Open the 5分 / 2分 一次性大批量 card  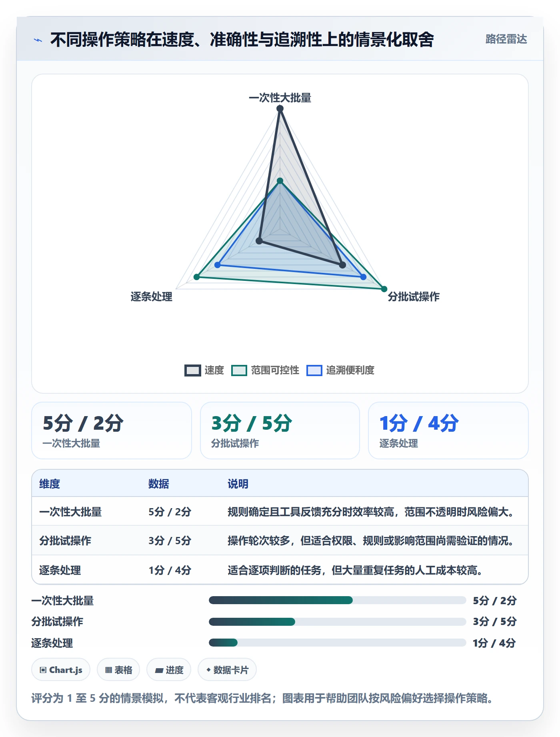[x=112, y=431]
